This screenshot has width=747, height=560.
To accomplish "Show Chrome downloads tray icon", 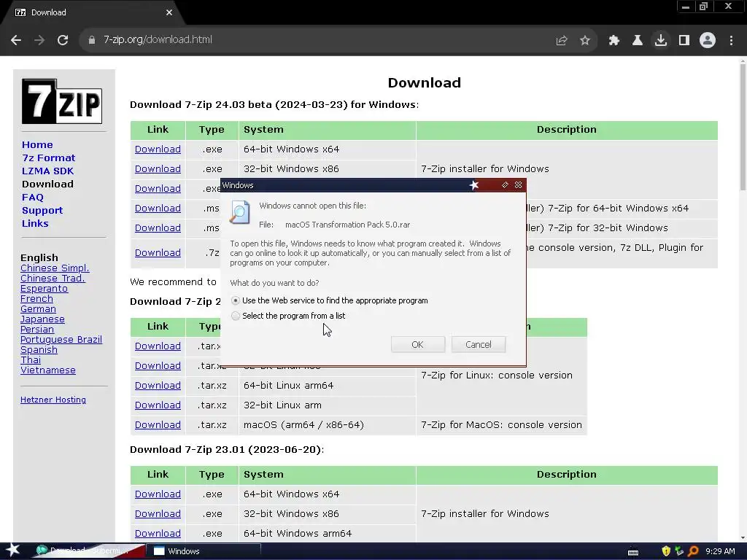I will 661,41.
